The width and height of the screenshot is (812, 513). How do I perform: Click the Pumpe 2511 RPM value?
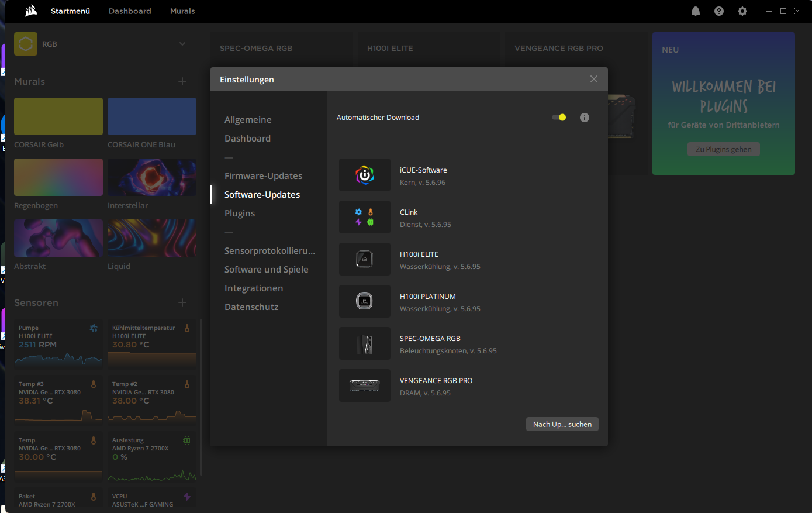point(37,345)
